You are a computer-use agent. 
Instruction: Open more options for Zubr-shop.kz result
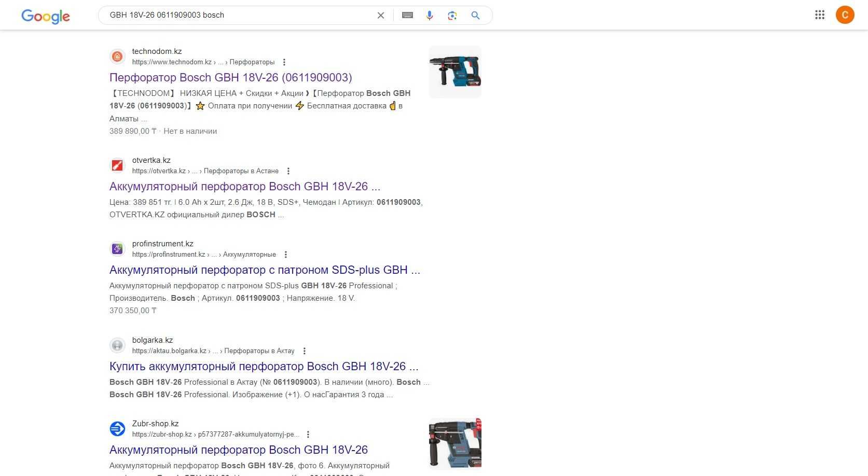coord(308,435)
